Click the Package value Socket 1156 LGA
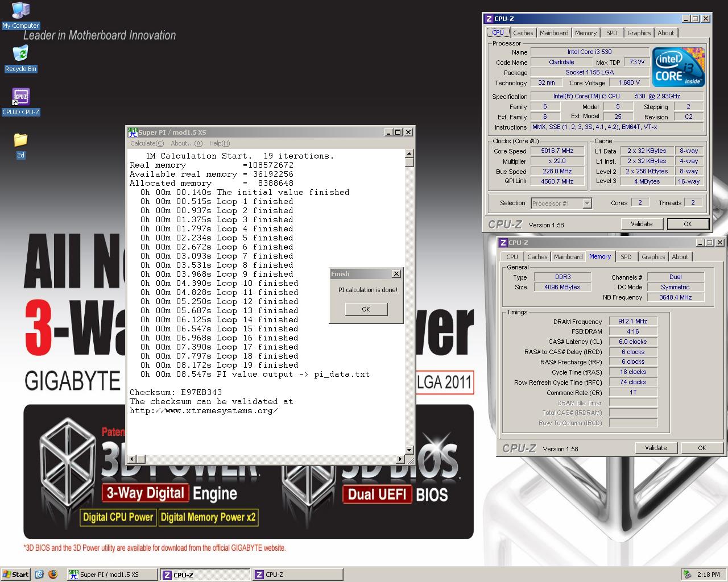This screenshot has width=728, height=582. click(589, 72)
